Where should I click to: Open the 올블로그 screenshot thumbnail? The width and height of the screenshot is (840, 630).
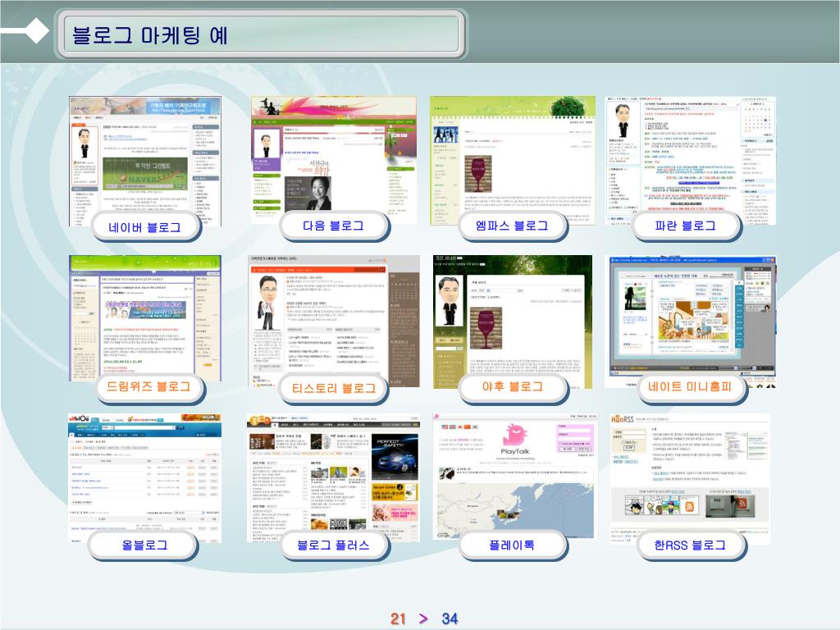click(144, 477)
